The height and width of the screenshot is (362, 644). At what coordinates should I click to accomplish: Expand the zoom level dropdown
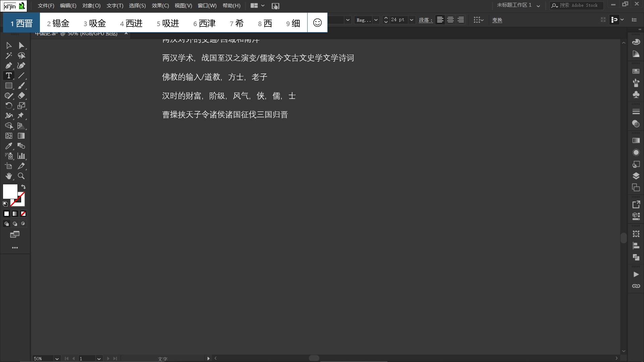(x=57, y=359)
